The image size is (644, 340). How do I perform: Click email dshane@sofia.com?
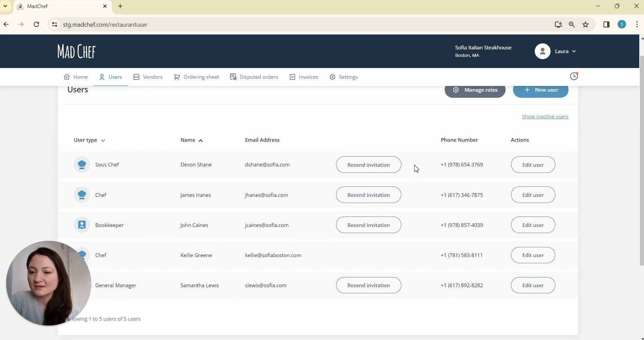267,165
